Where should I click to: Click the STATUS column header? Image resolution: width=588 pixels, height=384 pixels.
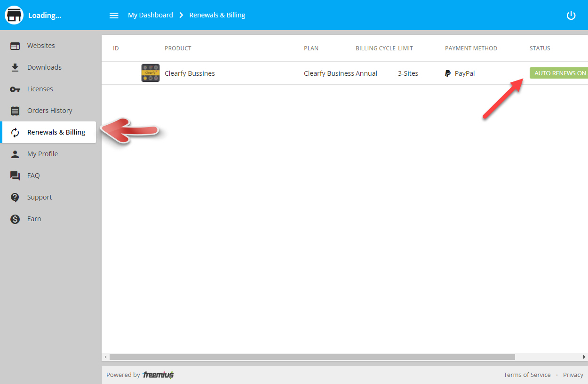[x=540, y=48]
